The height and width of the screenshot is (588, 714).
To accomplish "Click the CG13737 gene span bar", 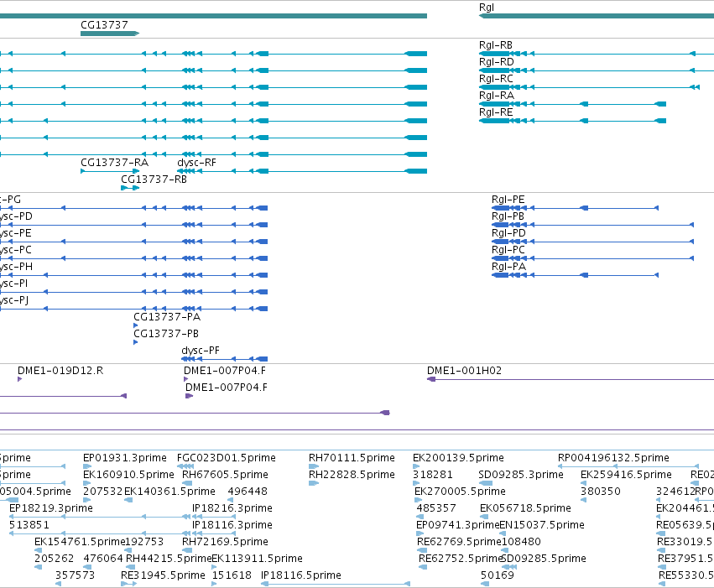I will click(110, 34).
